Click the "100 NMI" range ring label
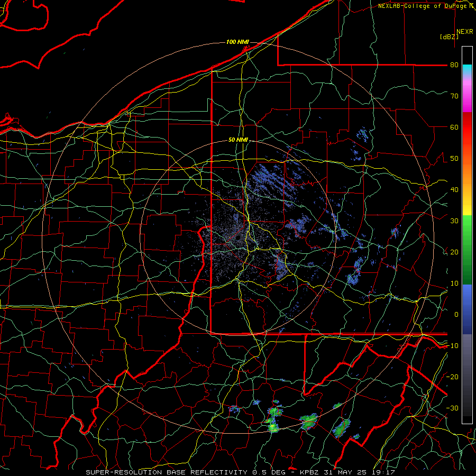476x476 pixels. (x=237, y=42)
